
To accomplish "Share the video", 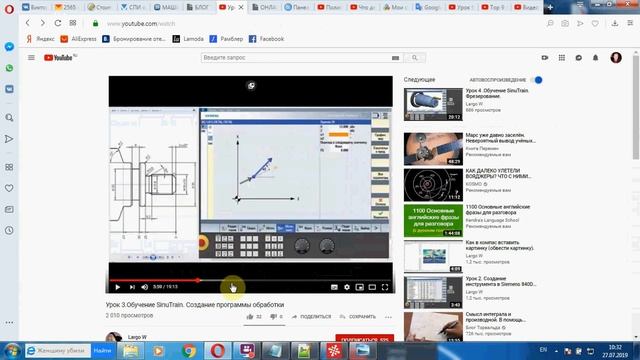I will pyautogui.click(x=311, y=317).
